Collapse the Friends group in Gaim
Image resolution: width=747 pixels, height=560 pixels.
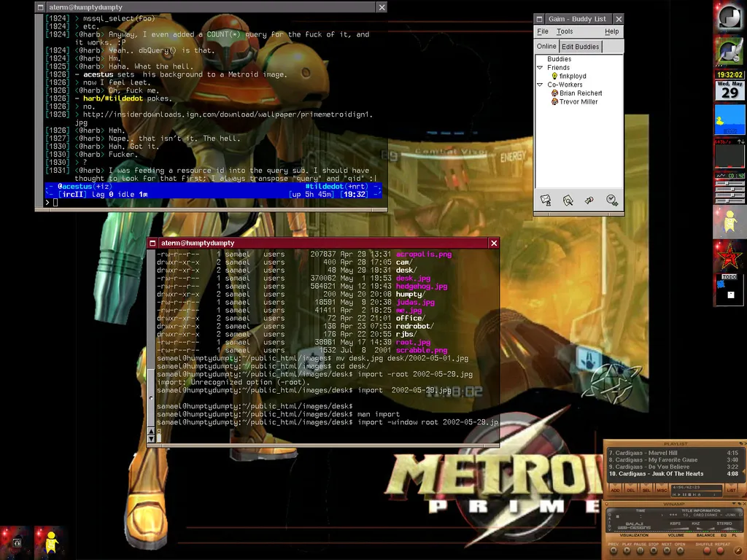[540, 68]
